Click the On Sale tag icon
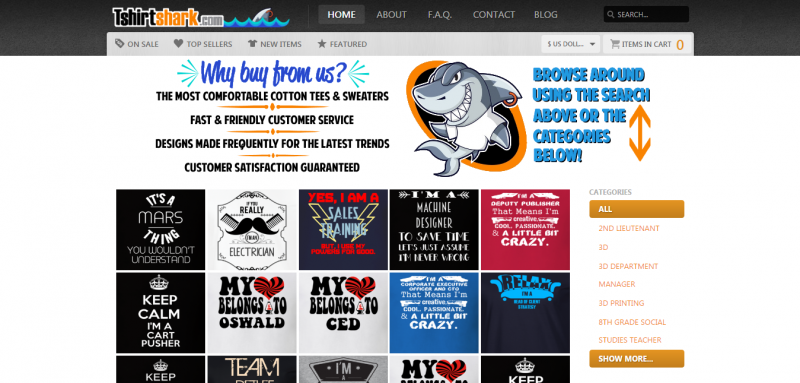This screenshot has height=383, width=800. (x=119, y=43)
